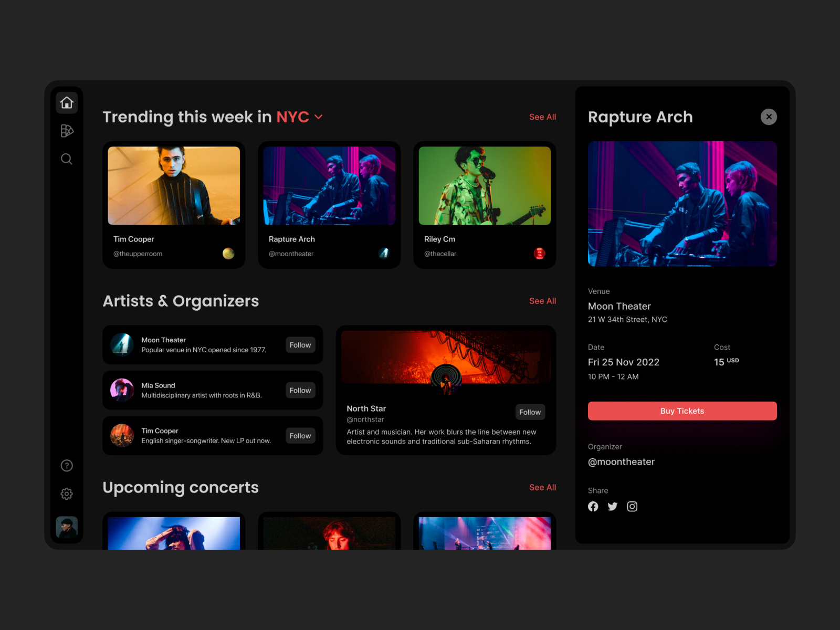See All Artists & Organizers

[x=542, y=301]
